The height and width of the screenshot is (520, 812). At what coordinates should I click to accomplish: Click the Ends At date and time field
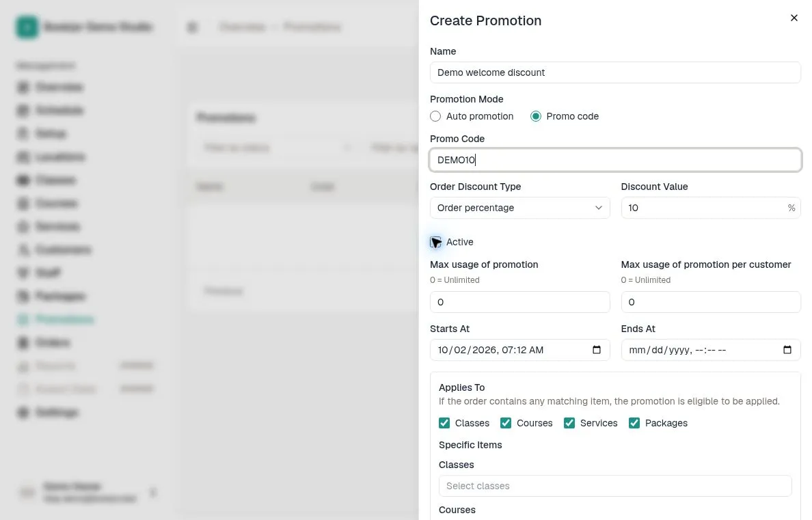point(711,350)
